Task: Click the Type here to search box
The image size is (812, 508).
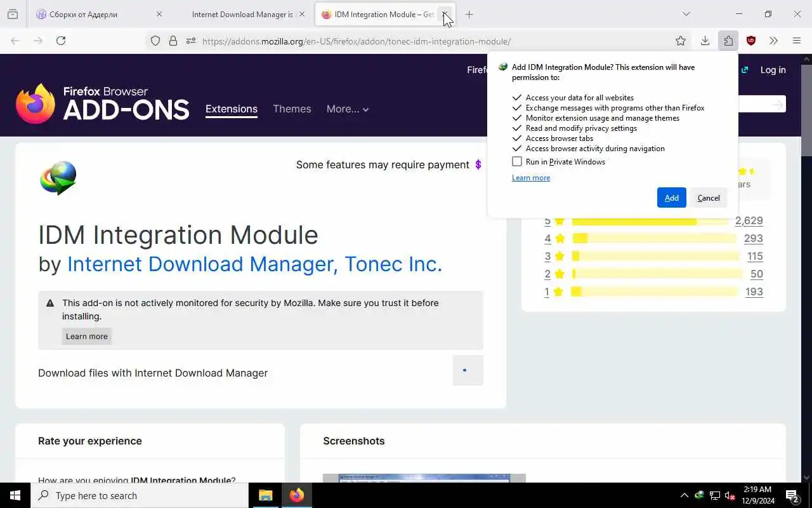Action: click(140, 495)
